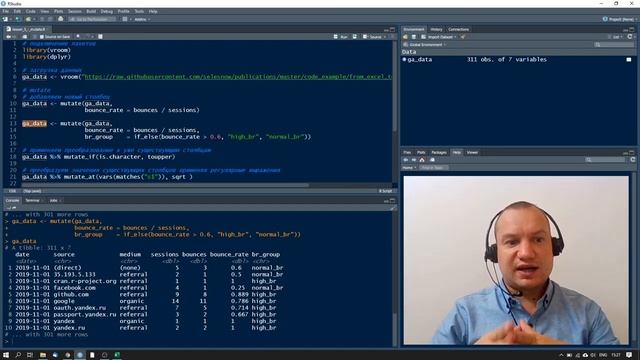Click the editor horizontal scrollbar
Image resolution: width=640 pixels, height=360 pixels.
pyautogui.click(x=165, y=185)
